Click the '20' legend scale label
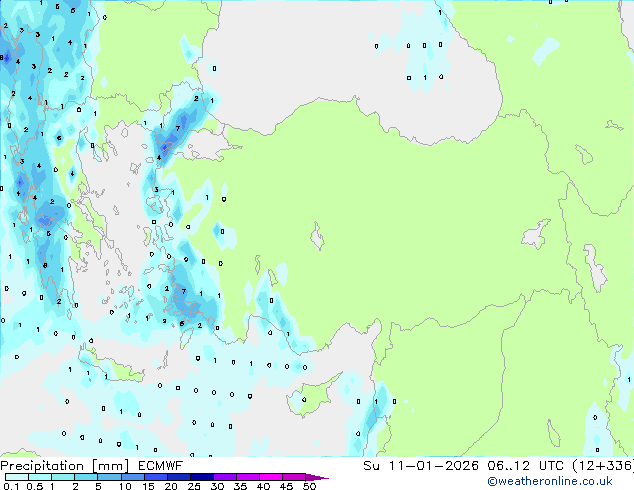Image resolution: width=634 pixels, height=490 pixels. [171, 486]
